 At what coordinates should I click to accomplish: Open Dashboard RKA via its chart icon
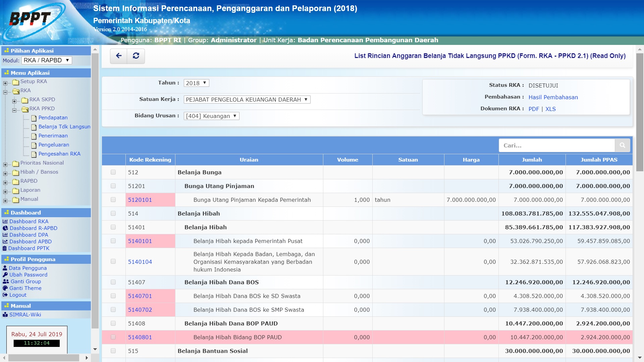pos(6,222)
